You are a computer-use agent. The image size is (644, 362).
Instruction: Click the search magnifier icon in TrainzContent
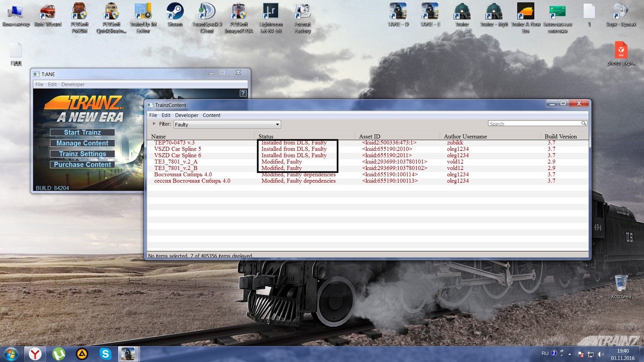click(583, 124)
